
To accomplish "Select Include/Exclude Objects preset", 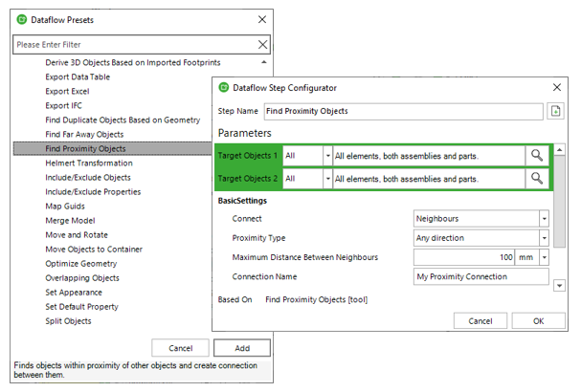I will coord(88,178).
